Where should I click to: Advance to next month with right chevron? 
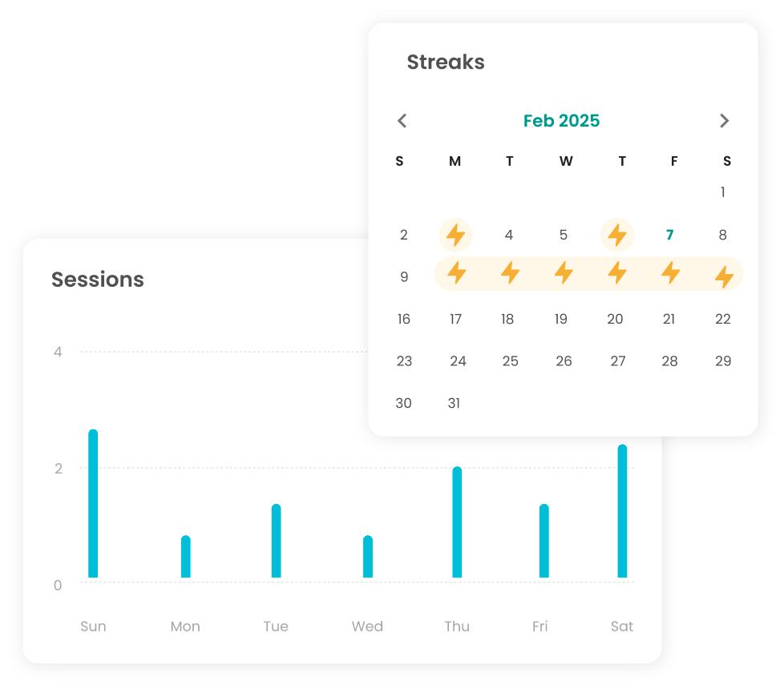coord(725,121)
